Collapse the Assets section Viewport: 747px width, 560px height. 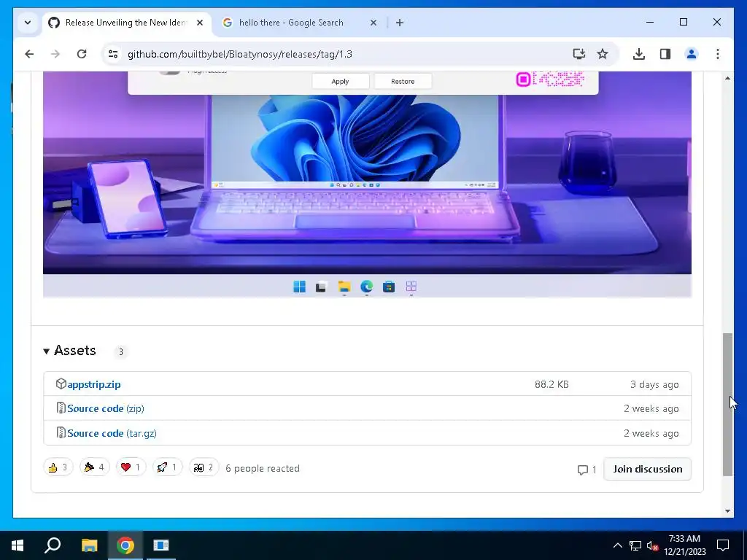[x=69, y=351]
